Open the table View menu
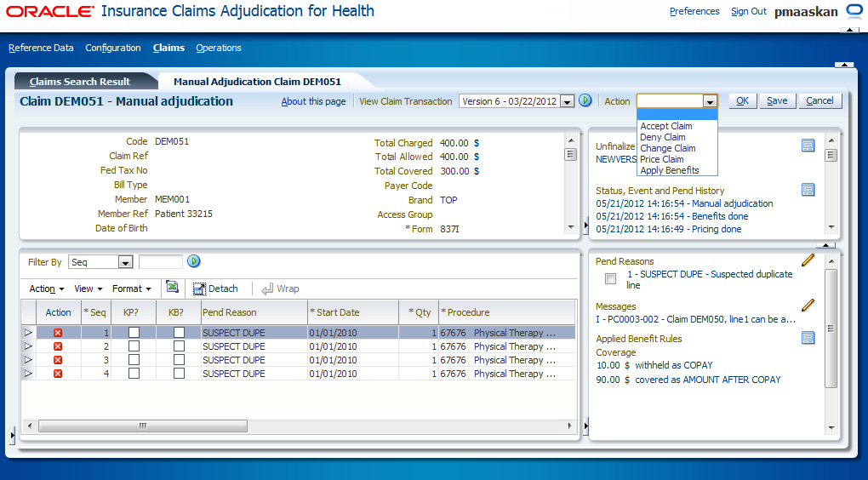 (x=88, y=289)
